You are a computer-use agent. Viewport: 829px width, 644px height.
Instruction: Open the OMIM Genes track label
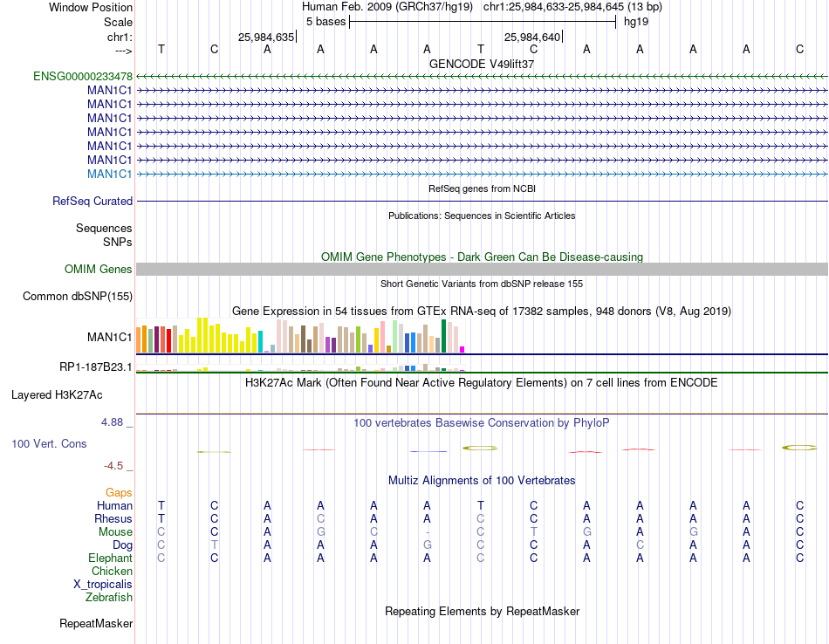click(x=99, y=269)
